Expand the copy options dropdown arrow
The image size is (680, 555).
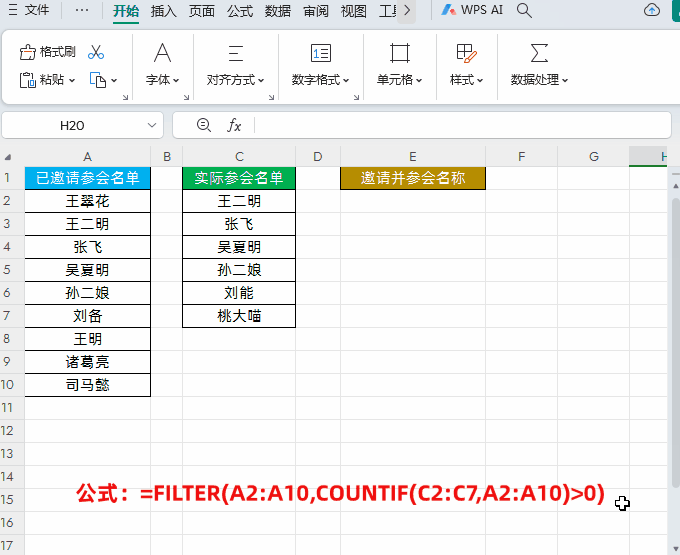pos(114,80)
